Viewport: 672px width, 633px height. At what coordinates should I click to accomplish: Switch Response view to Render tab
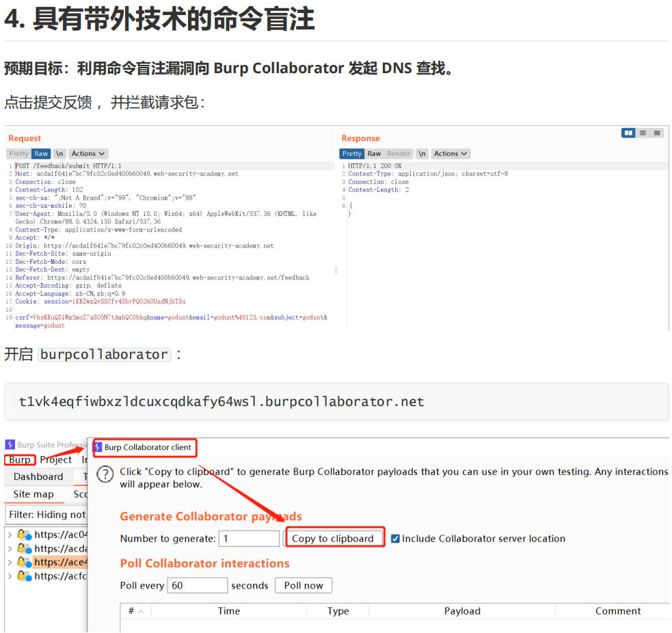tap(399, 153)
